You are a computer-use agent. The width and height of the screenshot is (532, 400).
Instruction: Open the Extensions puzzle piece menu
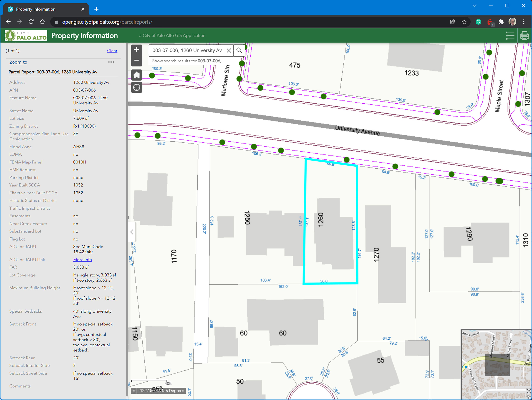(501, 22)
